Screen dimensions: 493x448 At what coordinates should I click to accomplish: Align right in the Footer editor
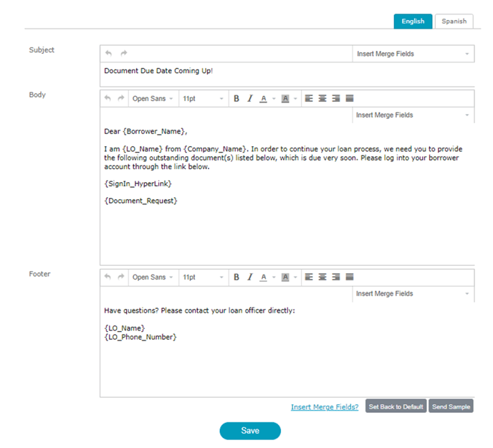point(336,277)
